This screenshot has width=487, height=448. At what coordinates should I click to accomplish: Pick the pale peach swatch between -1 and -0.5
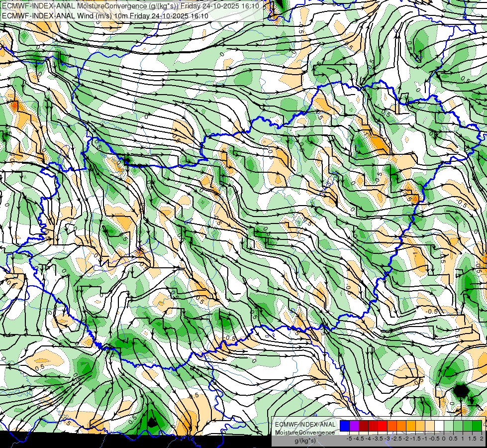coord(430,426)
